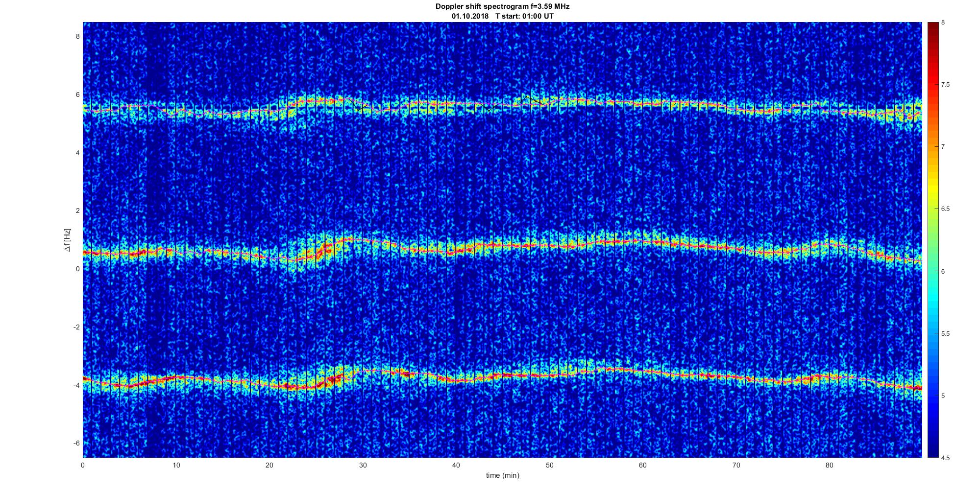The width and height of the screenshot is (980, 491).
Task: Click the x-axis tick label "0"
Action: [x=83, y=465]
